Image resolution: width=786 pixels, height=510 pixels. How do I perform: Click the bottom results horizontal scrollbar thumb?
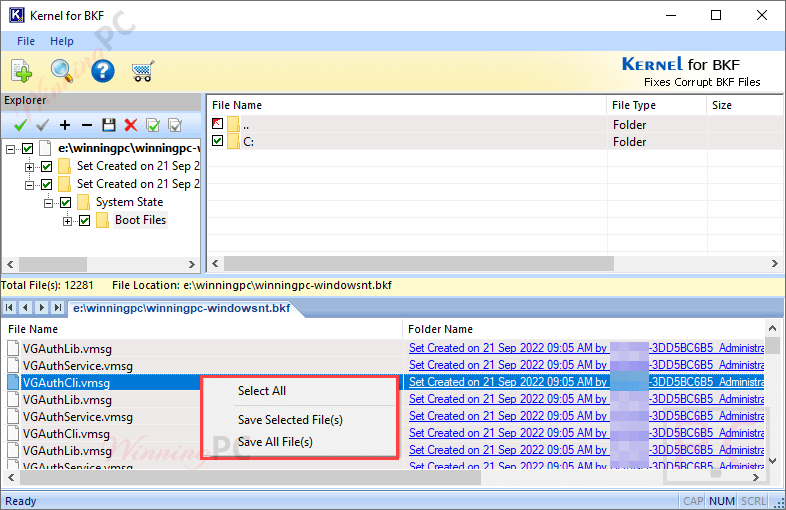tap(250, 478)
